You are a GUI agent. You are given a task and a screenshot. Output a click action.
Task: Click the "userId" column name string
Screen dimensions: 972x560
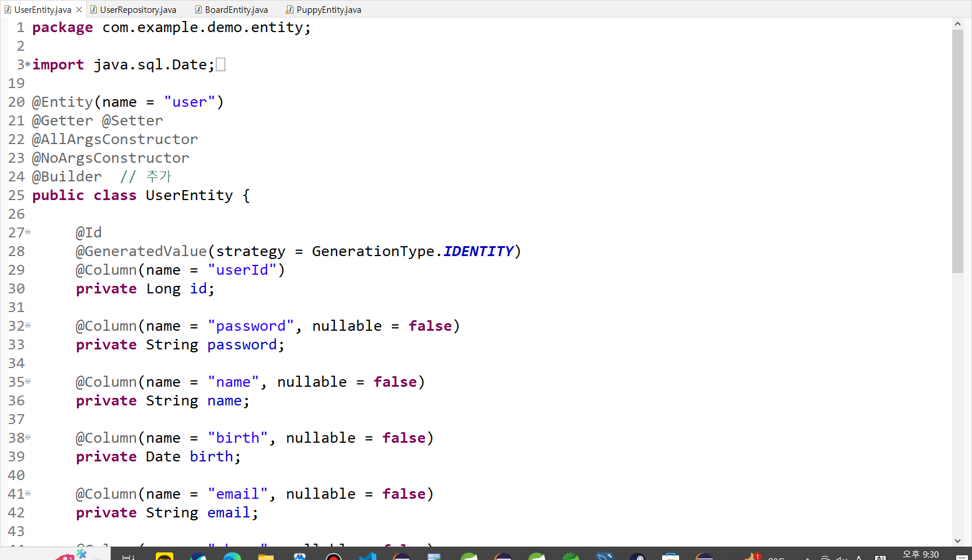[x=242, y=270]
